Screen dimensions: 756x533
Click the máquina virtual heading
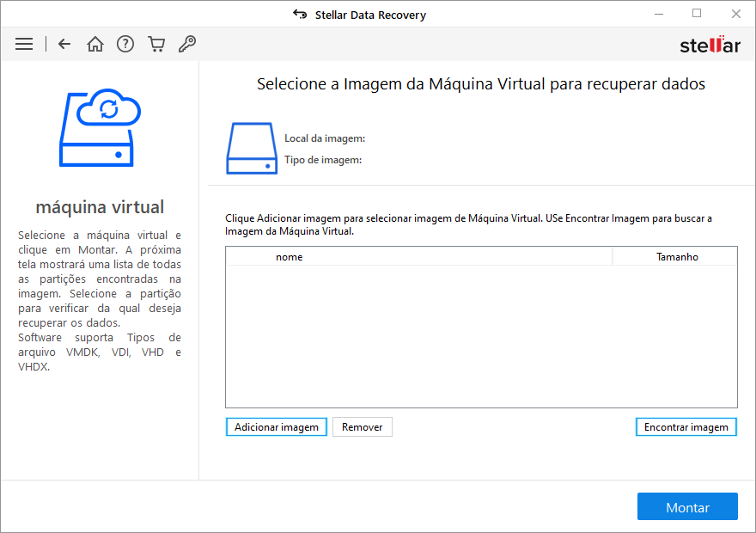click(100, 207)
